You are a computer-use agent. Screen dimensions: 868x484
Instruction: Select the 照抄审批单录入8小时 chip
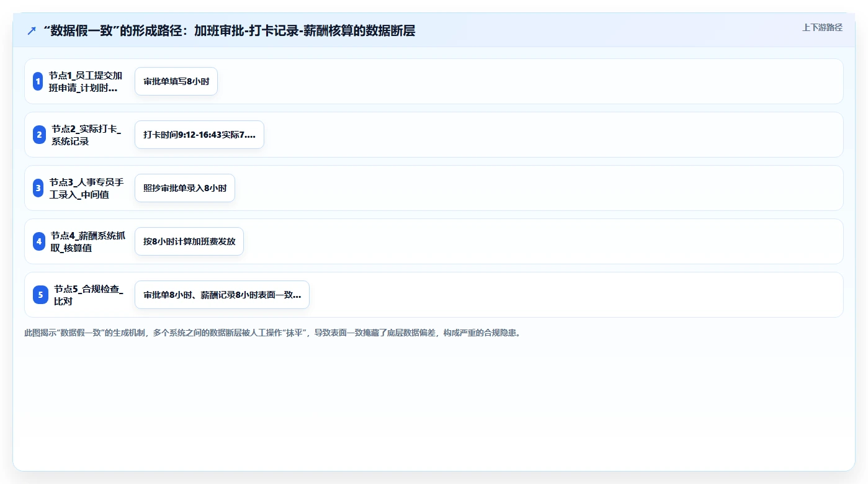pyautogui.click(x=185, y=188)
